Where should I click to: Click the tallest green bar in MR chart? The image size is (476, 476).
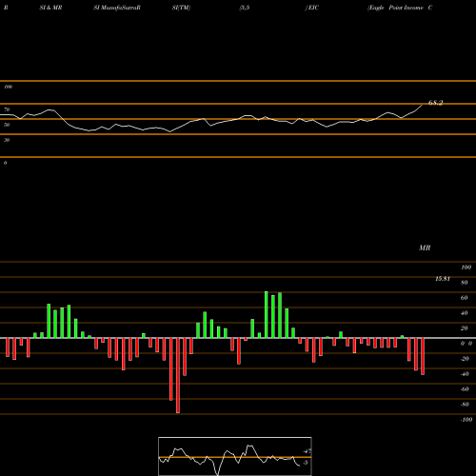pyautogui.click(x=267, y=314)
